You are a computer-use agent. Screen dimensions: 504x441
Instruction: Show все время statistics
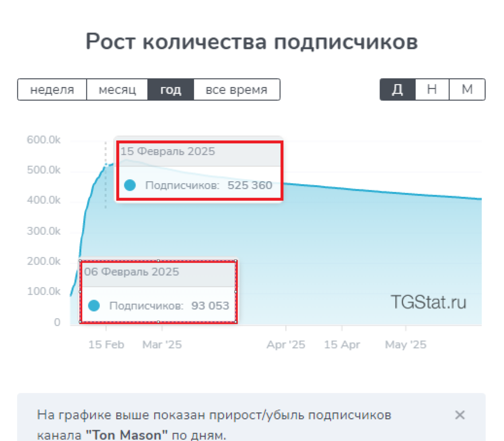click(237, 90)
